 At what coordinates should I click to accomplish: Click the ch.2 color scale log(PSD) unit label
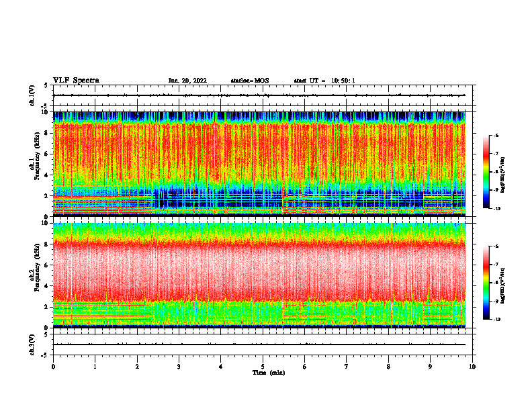(x=503, y=285)
